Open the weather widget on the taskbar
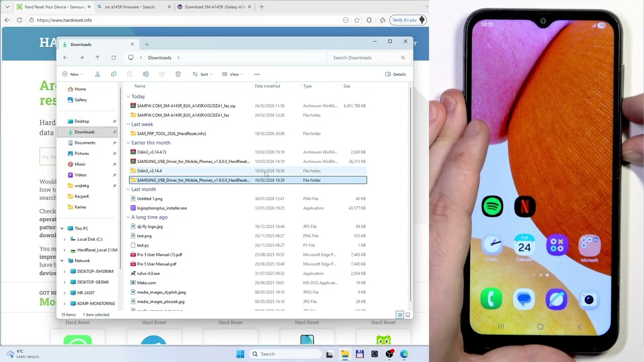The width and height of the screenshot is (644, 362). point(23,354)
